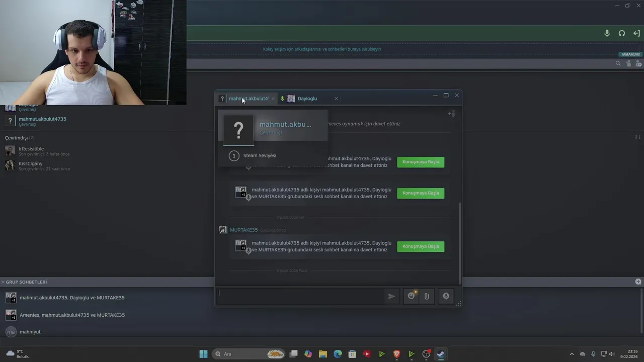
Task: Click the Steam Seviyesi level badge
Action: (x=233, y=156)
